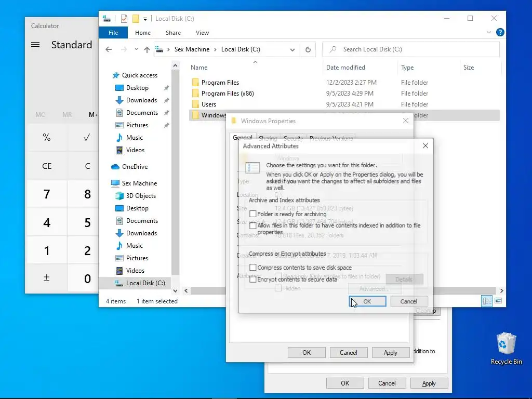Open the View ribbon tab

point(202,33)
